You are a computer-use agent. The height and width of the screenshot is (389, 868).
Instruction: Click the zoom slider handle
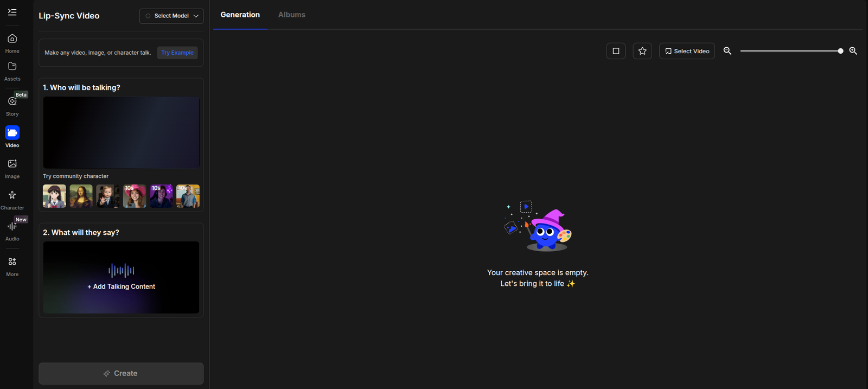[840, 51]
